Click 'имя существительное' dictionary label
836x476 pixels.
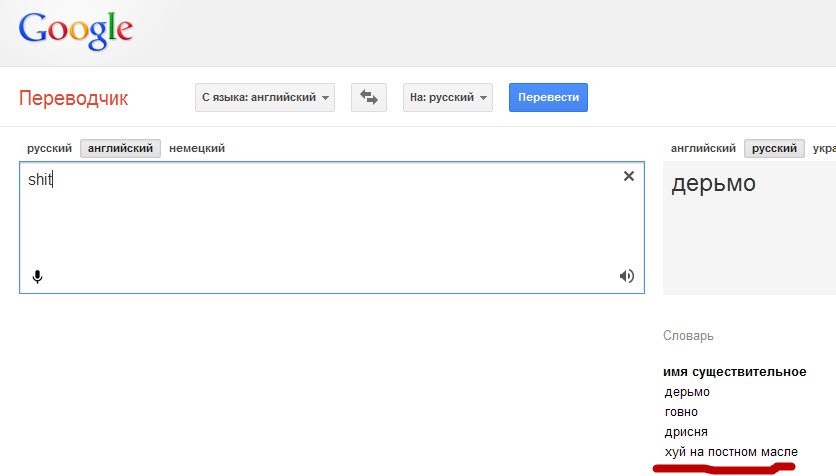click(734, 372)
